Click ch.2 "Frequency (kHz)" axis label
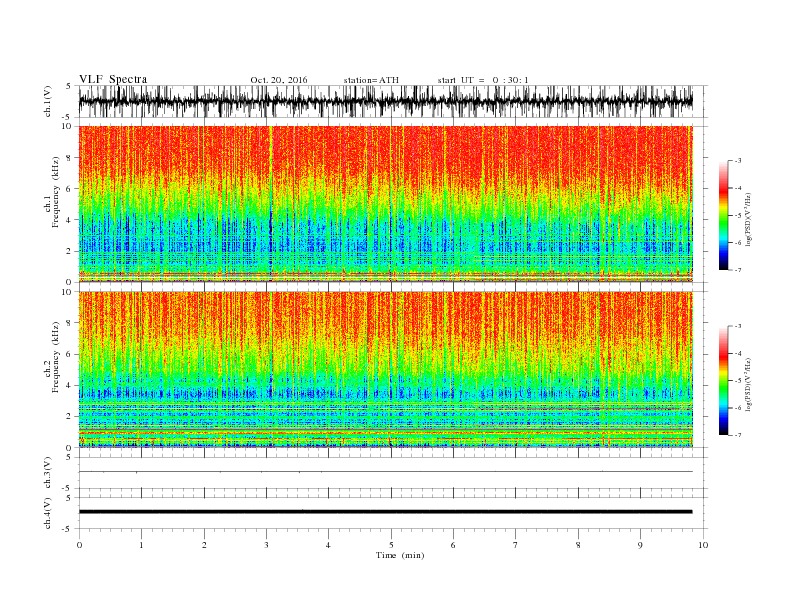 pyautogui.click(x=55, y=356)
